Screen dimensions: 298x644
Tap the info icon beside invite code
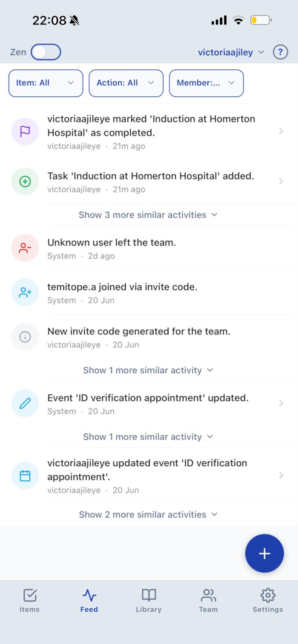[x=25, y=337]
